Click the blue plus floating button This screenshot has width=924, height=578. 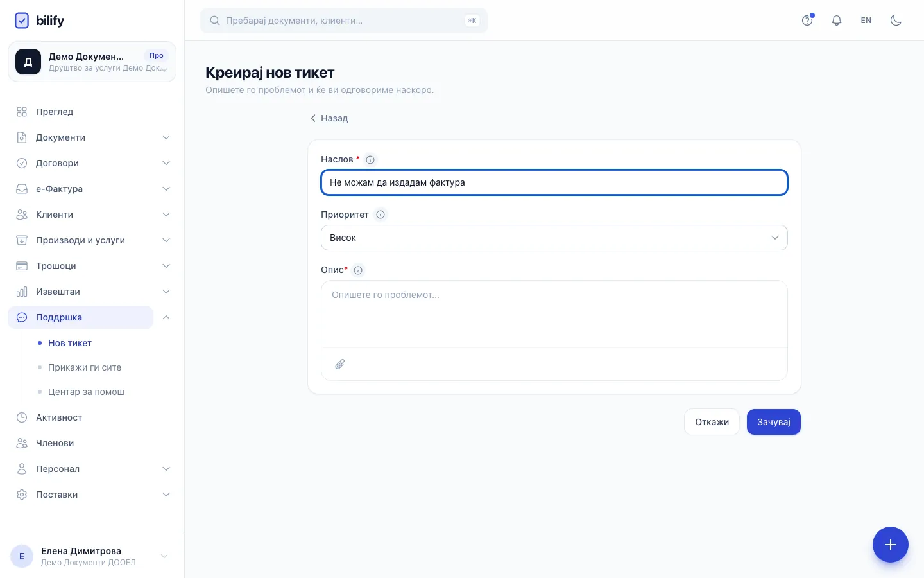click(890, 545)
